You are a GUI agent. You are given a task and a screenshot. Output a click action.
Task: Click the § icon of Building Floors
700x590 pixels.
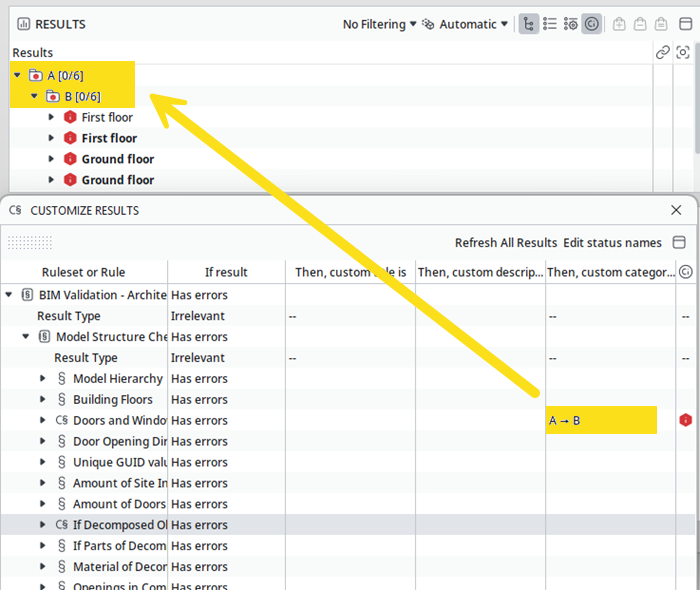click(62, 399)
